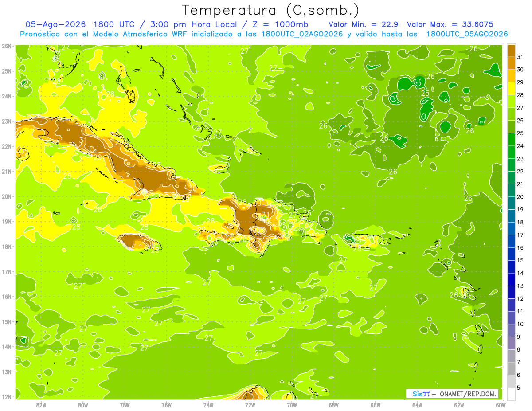Select the latitude axis label "14N"

[x=7, y=347]
